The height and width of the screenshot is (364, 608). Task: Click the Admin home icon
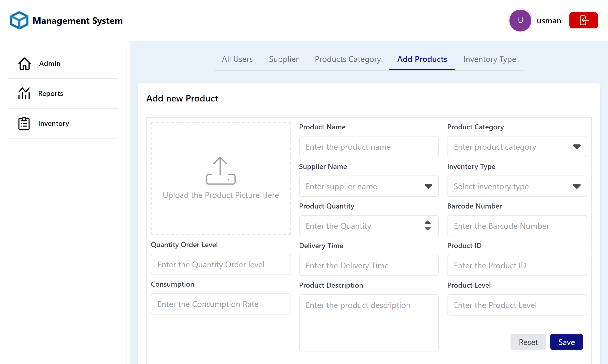click(24, 64)
